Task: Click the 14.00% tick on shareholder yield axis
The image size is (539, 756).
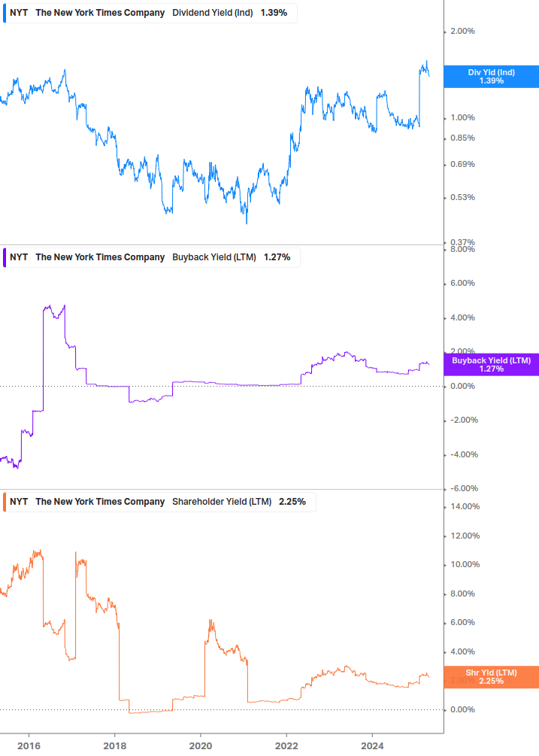Action: click(x=465, y=507)
